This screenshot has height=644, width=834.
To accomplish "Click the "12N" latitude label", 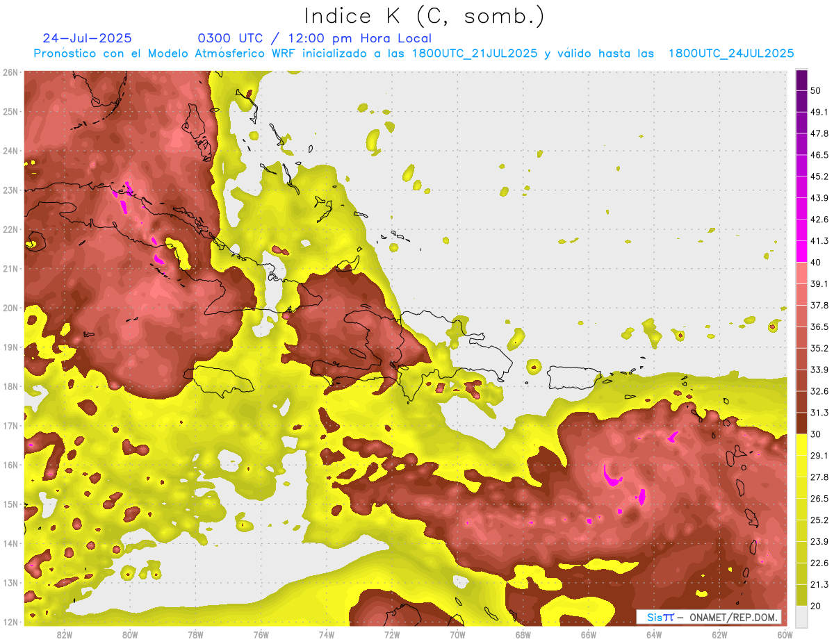I will 10,622.
